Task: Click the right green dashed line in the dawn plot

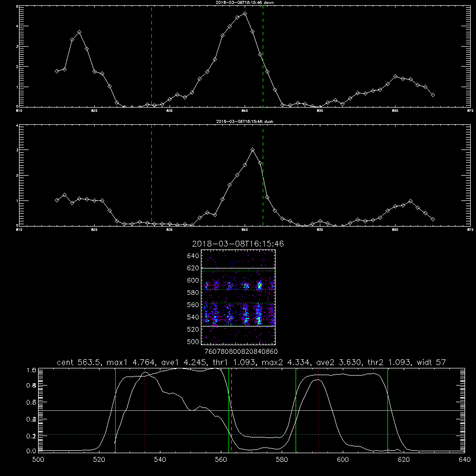Action: 263,56
